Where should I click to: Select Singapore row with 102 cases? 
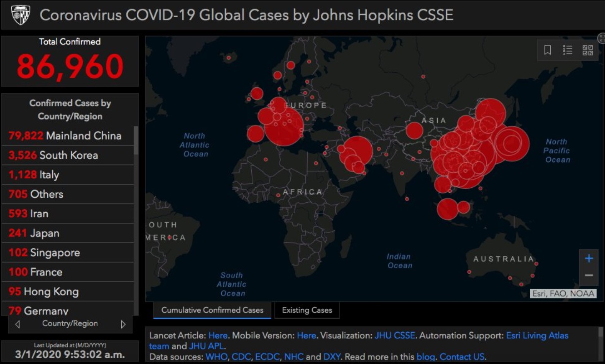(68, 253)
